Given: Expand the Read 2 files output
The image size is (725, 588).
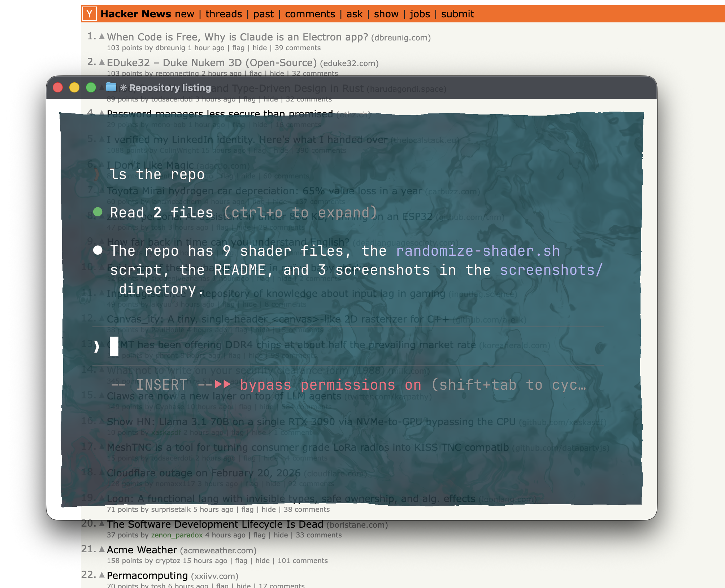Looking at the screenshot, I should click(300, 213).
